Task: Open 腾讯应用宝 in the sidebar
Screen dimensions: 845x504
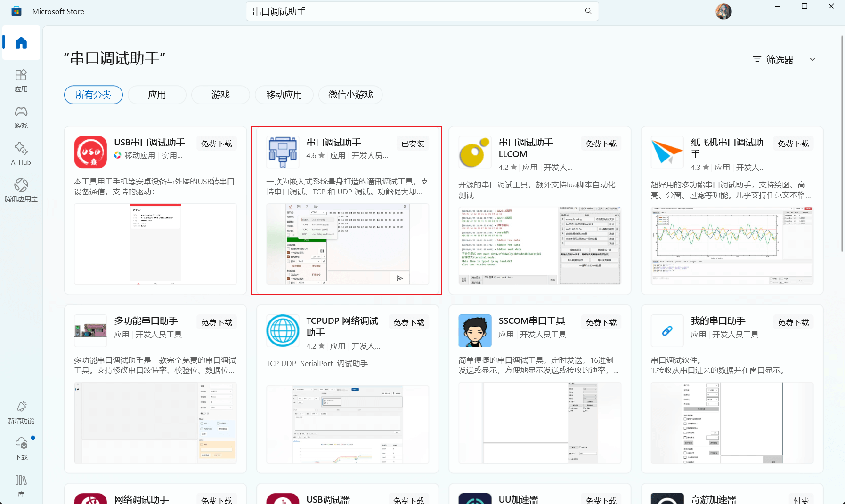Action: point(21,191)
